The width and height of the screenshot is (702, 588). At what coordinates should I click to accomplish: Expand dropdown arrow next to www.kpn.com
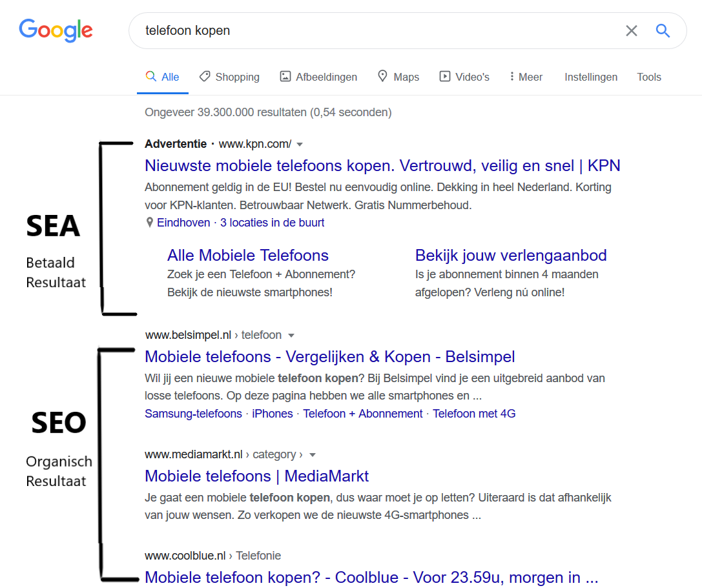pyautogui.click(x=300, y=144)
